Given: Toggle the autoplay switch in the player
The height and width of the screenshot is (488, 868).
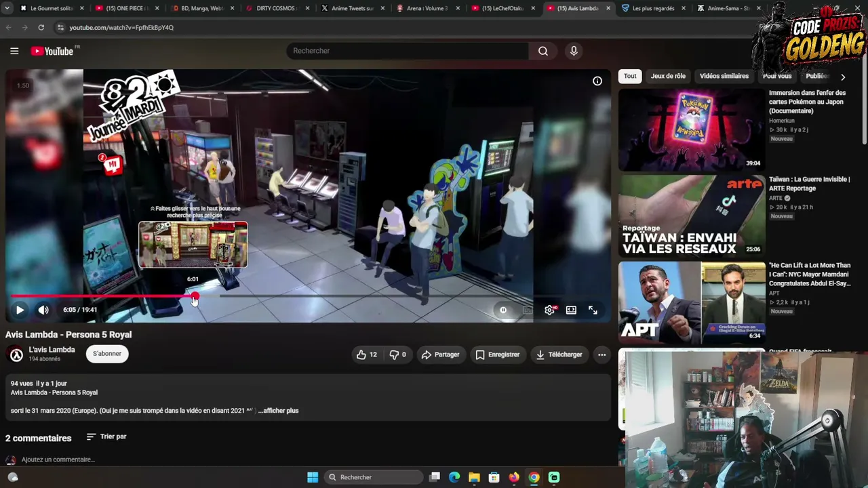Looking at the screenshot, I should (503, 310).
